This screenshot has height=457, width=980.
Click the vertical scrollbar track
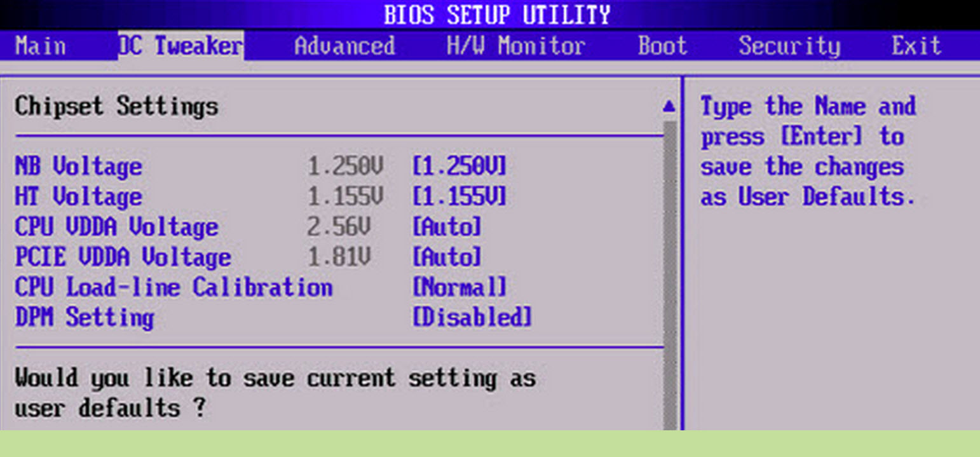tap(669, 273)
